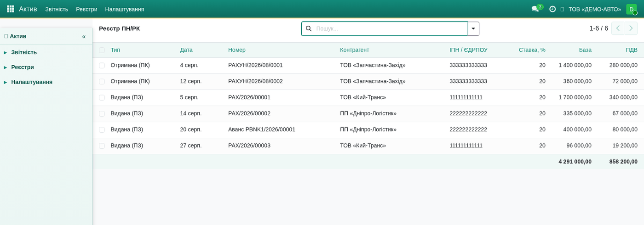Open the search options dropdown arrow
The width and height of the screenshot is (644, 225).
[x=473, y=28]
